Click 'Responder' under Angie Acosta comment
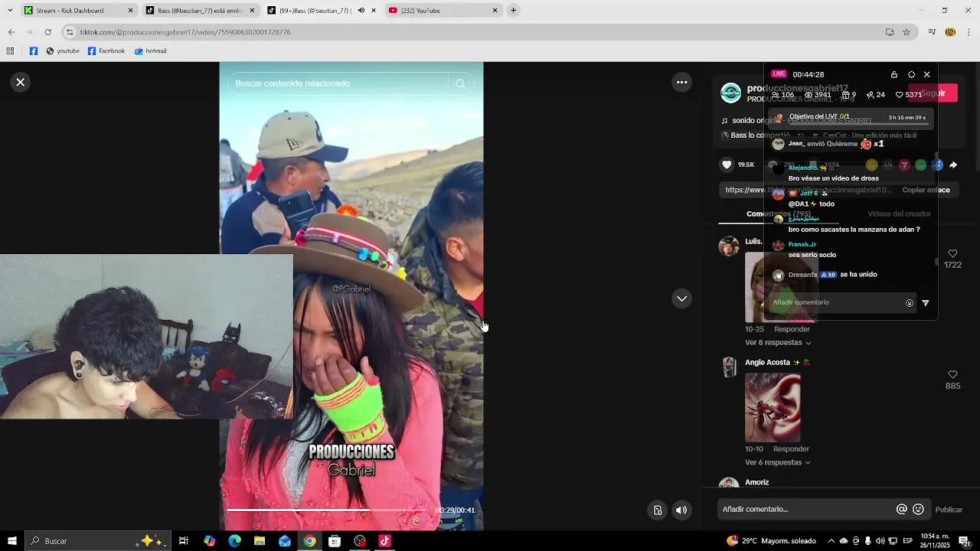 [x=791, y=449]
